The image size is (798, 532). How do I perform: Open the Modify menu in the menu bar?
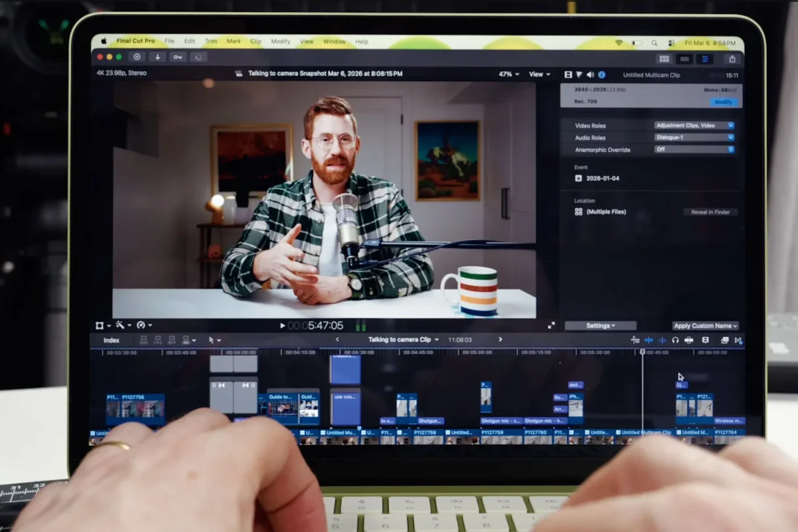point(280,41)
